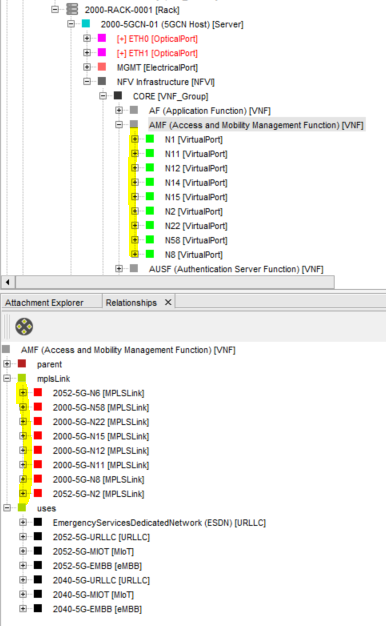This screenshot has height=626, width=386.
Task: Expand the parent relationship node
Action: [7, 364]
